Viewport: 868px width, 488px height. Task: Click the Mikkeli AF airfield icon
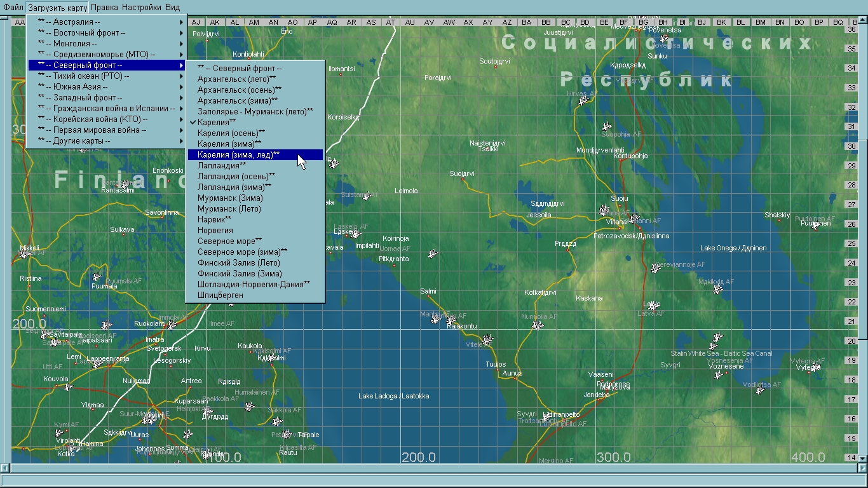[x=25, y=254]
